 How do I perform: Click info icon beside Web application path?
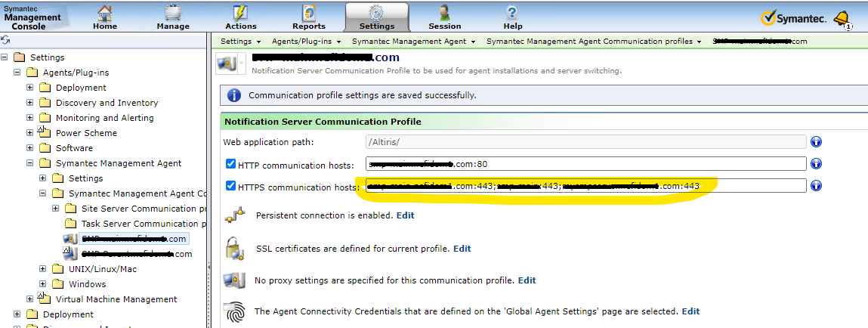point(816,141)
